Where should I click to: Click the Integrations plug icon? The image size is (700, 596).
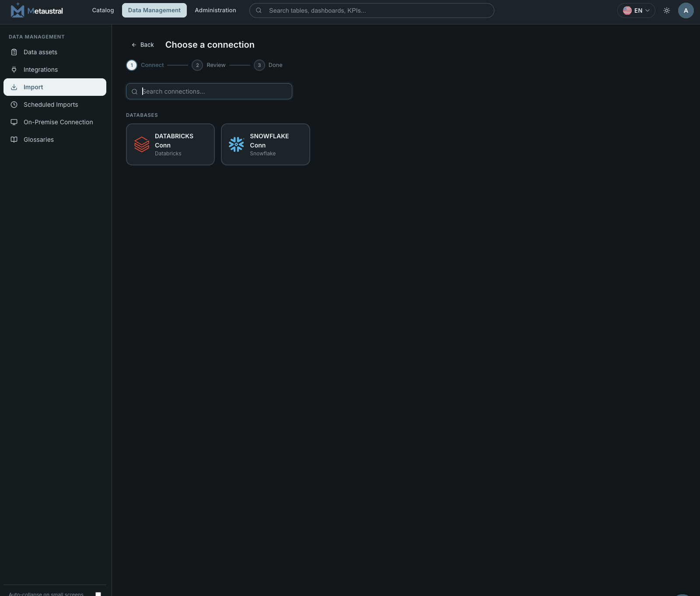coord(14,70)
